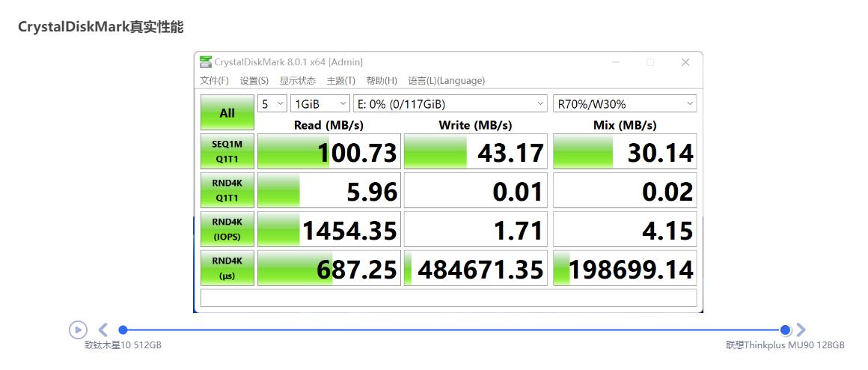868x370 pixels.
Task: Select the 致钛木星10 512GB timeline point
Action: pyautogui.click(x=123, y=330)
